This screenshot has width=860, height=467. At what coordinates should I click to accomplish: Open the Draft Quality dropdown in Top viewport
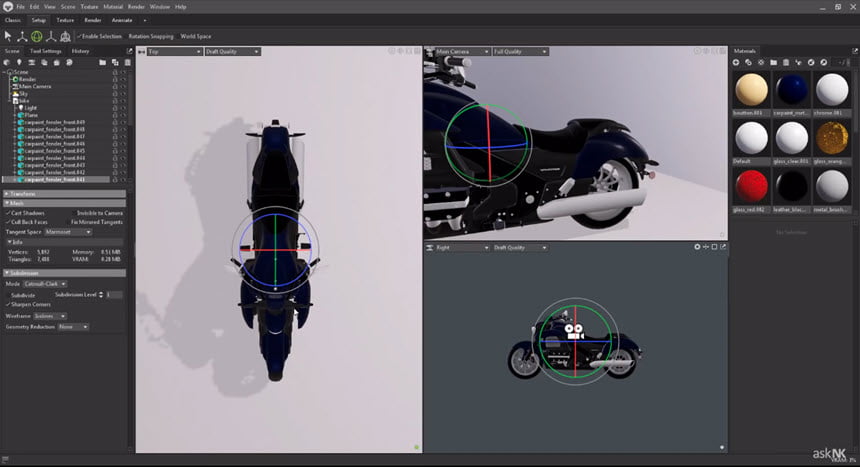coord(232,52)
